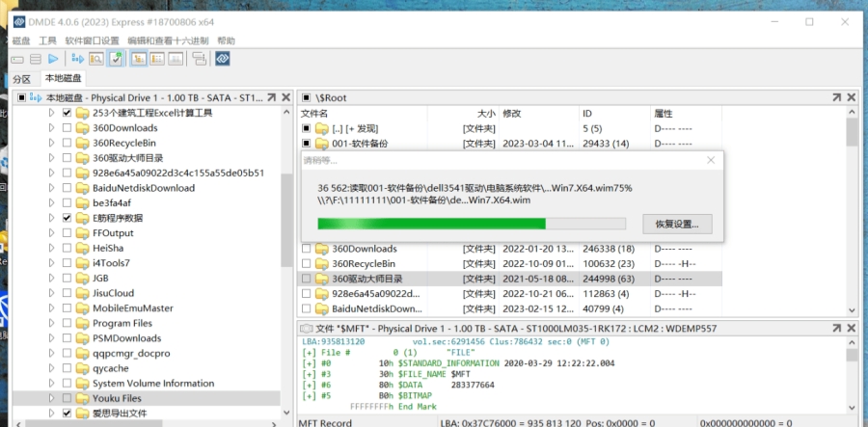Viewport: 868px width, 427px height.
Task: Open the 编辑和查看十六进制 menu
Action: coord(168,40)
